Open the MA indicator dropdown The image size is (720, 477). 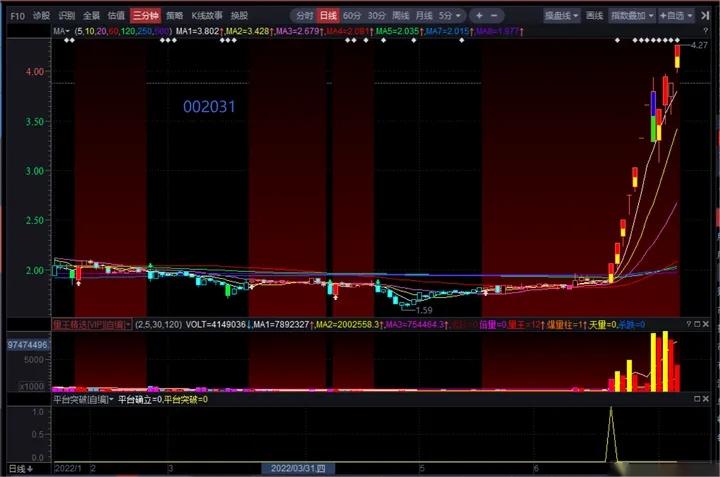[x=61, y=31]
